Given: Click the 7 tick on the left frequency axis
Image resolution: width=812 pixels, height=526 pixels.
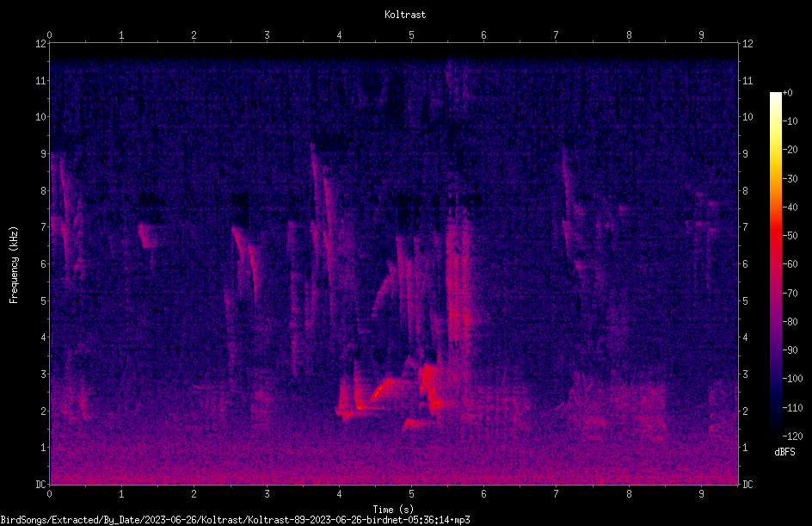Looking at the screenshot, I should [x=44, y=227].
